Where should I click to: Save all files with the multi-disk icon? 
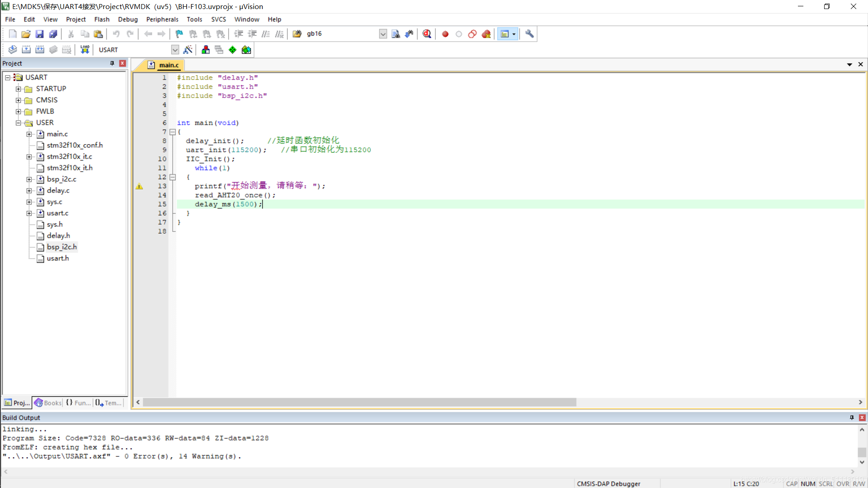click(x=53, y=34)
